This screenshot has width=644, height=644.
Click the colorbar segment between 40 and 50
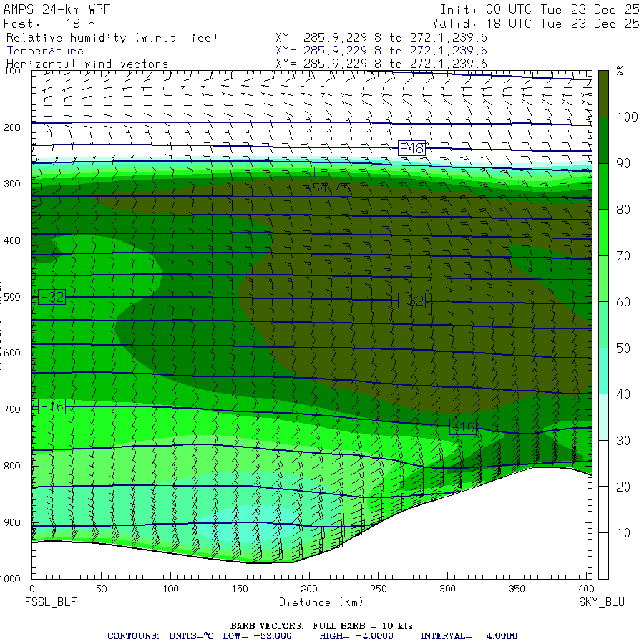click(603, 371)
